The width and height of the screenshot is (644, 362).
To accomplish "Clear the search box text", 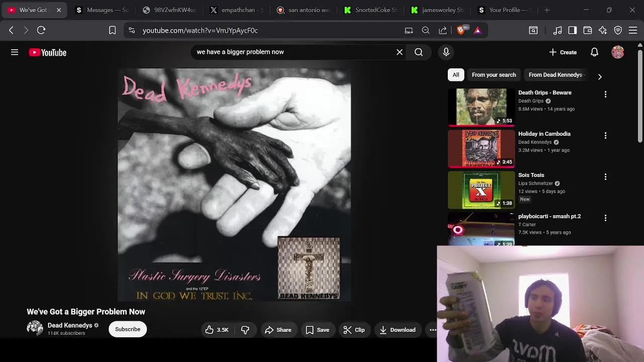I will click(x=399, y=52).
